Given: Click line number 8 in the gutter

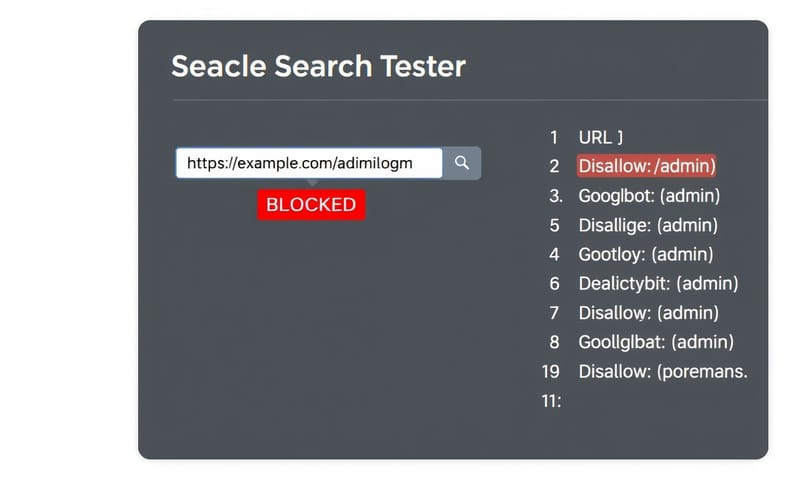Looking at the screenshot, I should (x=554, y=342).
